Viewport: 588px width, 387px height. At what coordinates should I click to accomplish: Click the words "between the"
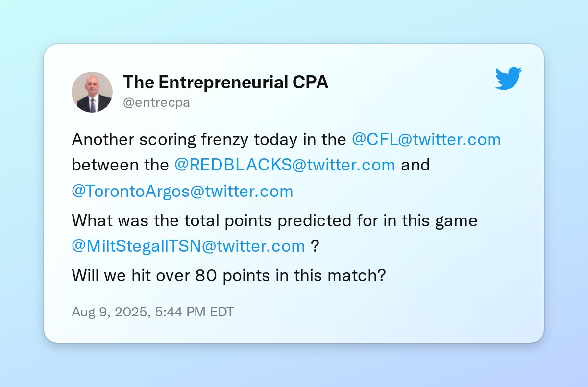(120, 165)
